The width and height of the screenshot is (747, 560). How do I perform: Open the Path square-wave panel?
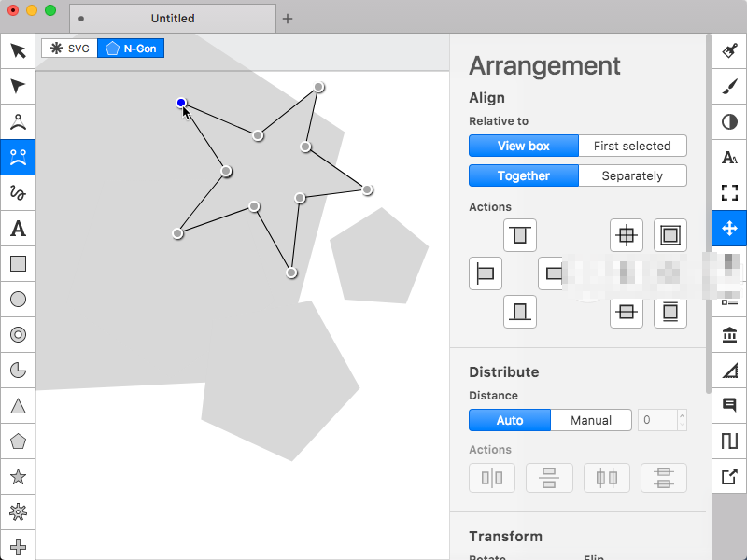tap(729, 441)
